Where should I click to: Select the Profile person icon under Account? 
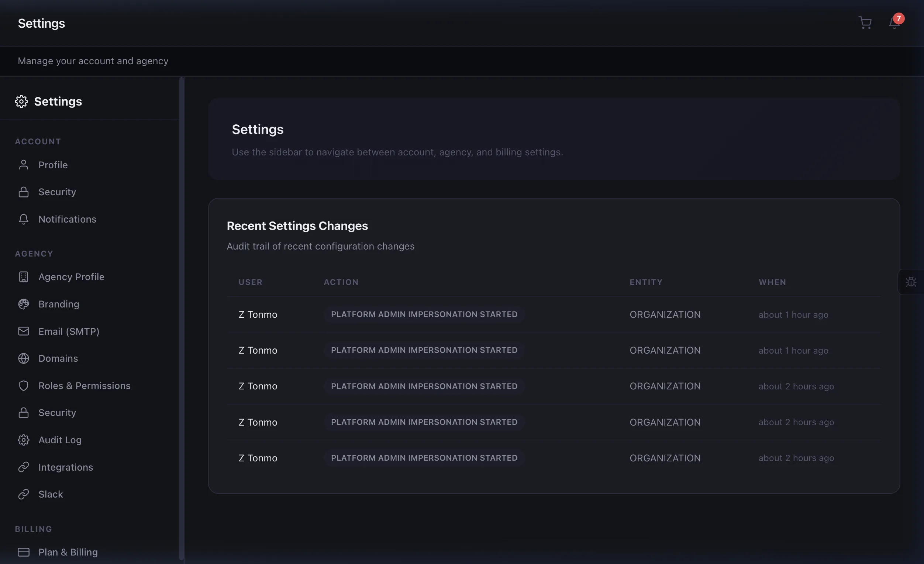pyautogui.click(x=23, y=165)
